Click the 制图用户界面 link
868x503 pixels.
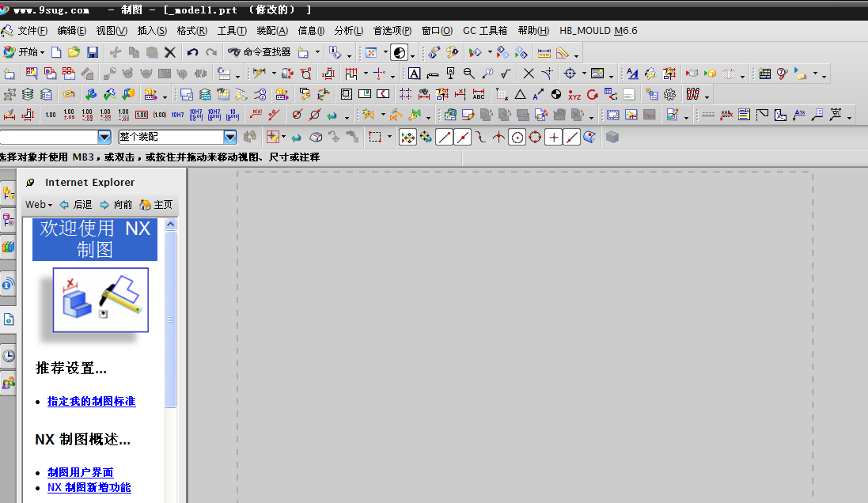[80, 473]
